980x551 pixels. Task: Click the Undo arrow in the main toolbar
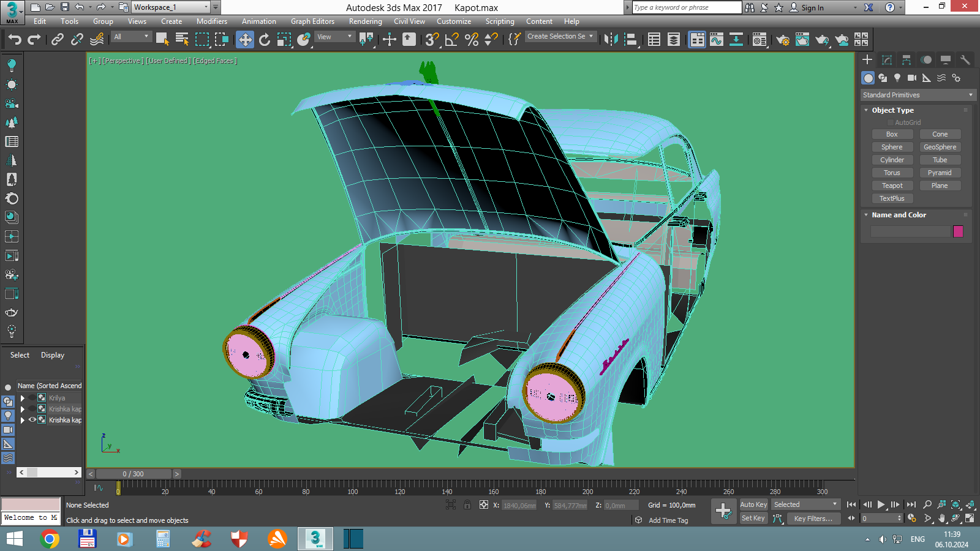pos(15,40)
